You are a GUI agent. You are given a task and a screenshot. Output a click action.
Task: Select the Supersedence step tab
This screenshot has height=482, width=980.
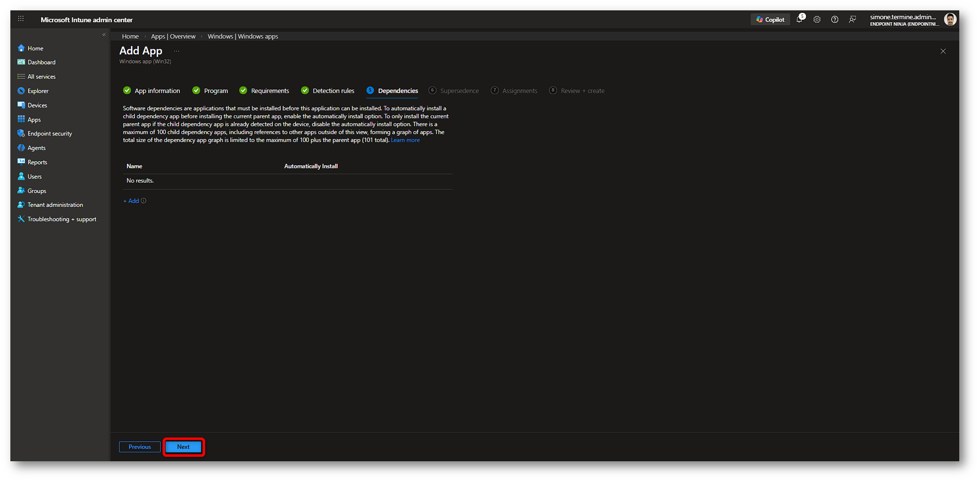(454, 90)
